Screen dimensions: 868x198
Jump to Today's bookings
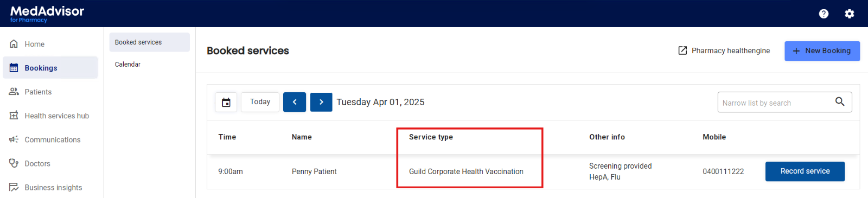pyautogui.click(x=260, y=102)
